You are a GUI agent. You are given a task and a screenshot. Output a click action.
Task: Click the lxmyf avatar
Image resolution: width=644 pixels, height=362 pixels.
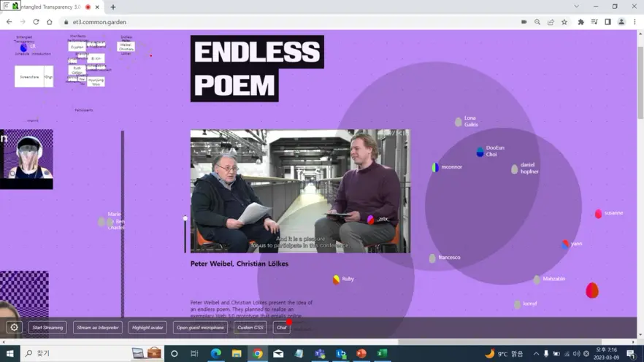coord(517,304)
